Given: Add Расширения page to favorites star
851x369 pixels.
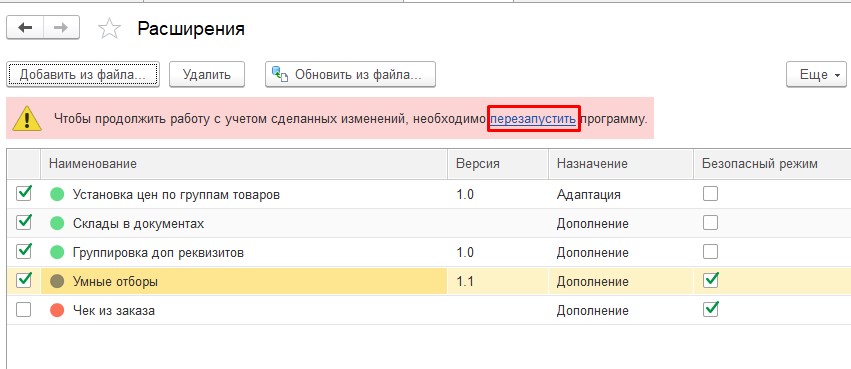Looking at the screenshot, I should tap(109, 29).
